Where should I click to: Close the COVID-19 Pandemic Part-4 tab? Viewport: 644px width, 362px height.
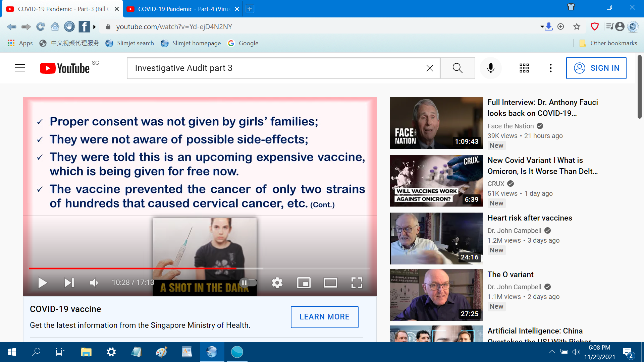point(237,9)
